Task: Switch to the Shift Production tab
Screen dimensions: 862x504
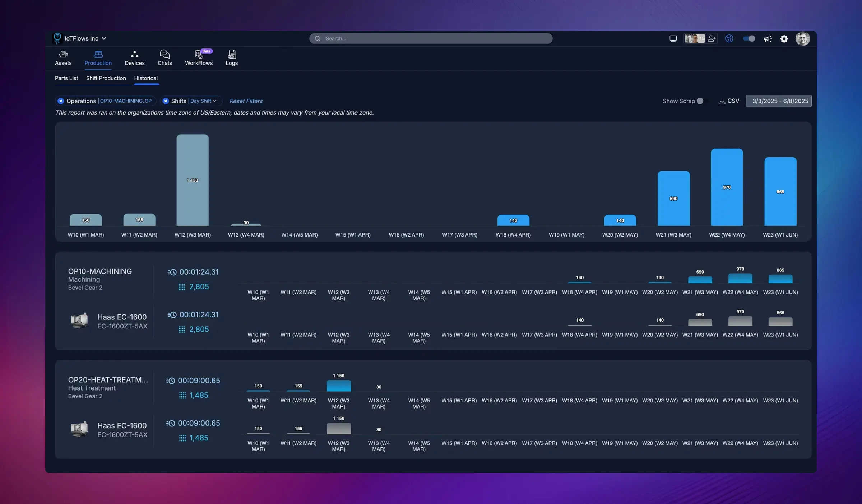Action: pyautogui.click(x=106, y=78)
